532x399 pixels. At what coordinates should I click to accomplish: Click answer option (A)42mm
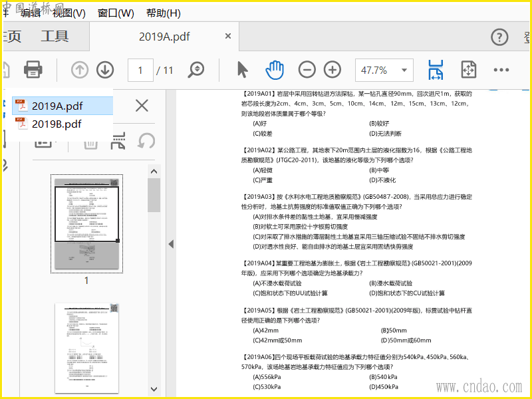(x=265, y=331)
